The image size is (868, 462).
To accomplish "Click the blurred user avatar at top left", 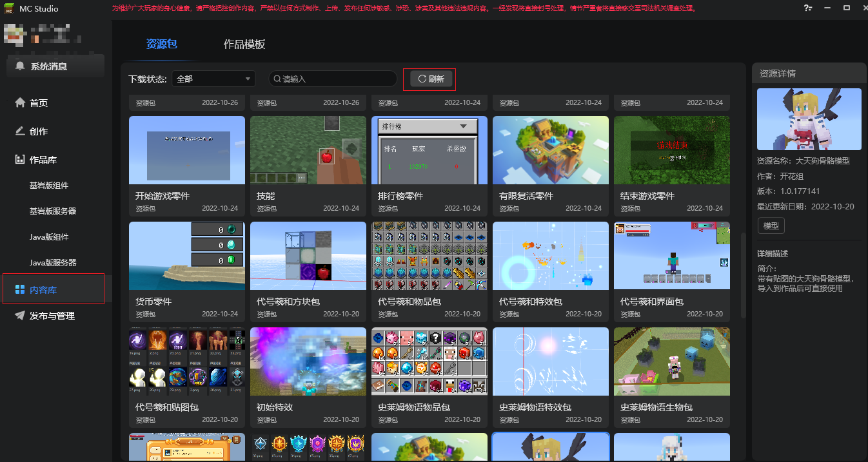I will click(x=14, y=35).
